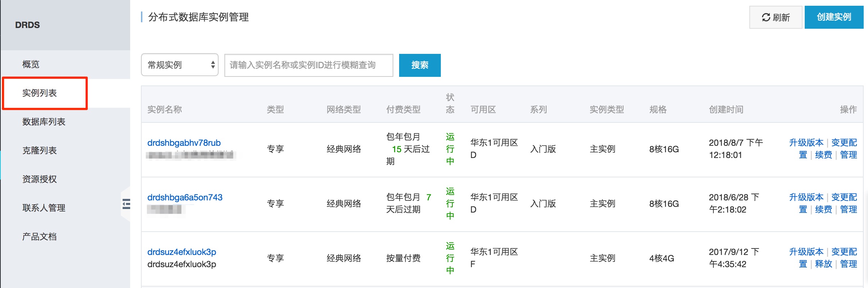
Task: Open instance drdsuz4efxluok3p link
Action: [x=182, y=252]
